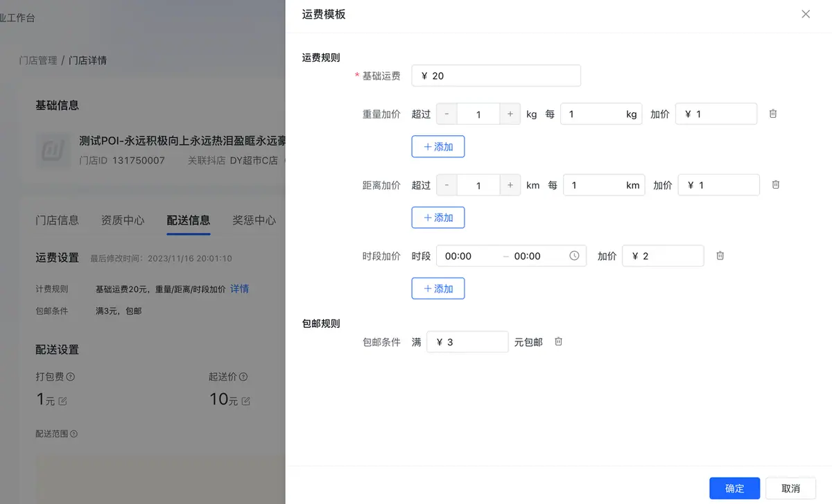Screen dimensions: 832x504
Task: Increase 重量加价 threshold with plus button
Action: (510, 114)
